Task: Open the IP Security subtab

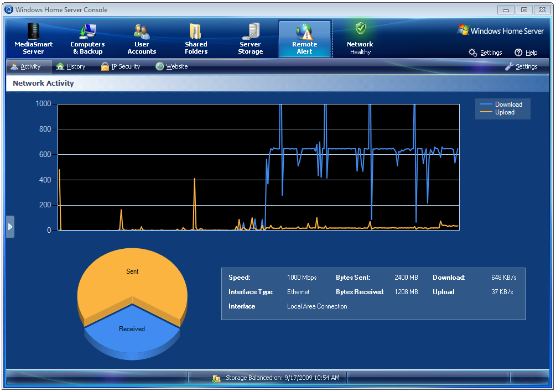Action: (x=121, y=67)
